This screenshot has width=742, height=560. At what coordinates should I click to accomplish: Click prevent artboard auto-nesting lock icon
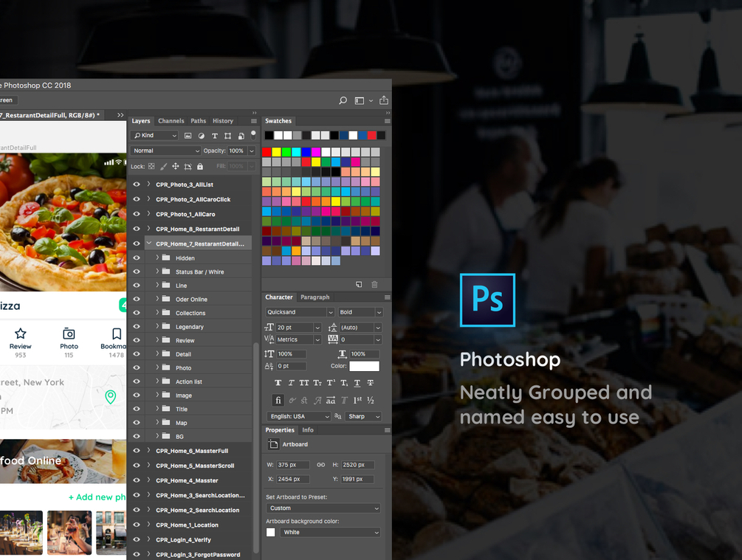[x=188, y=166]
